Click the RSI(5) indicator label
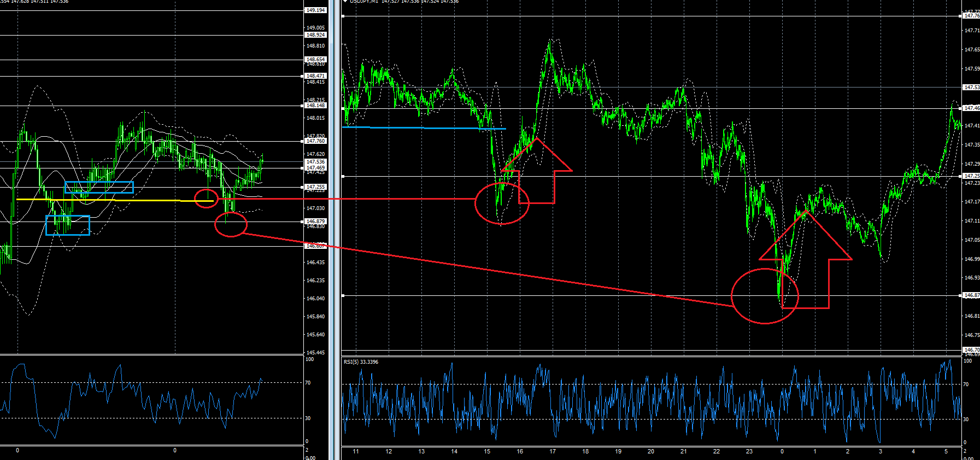The image size is (980, 460). click(361, 362)
